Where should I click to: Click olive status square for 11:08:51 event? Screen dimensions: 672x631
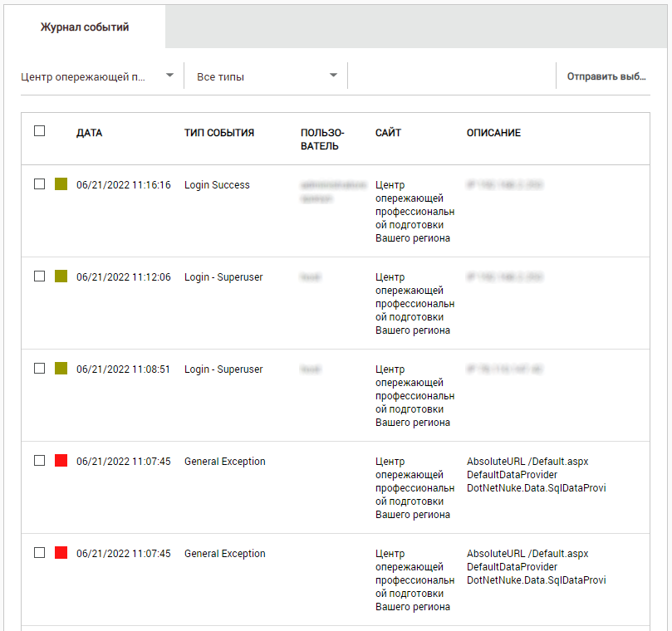tap(61, 369)
